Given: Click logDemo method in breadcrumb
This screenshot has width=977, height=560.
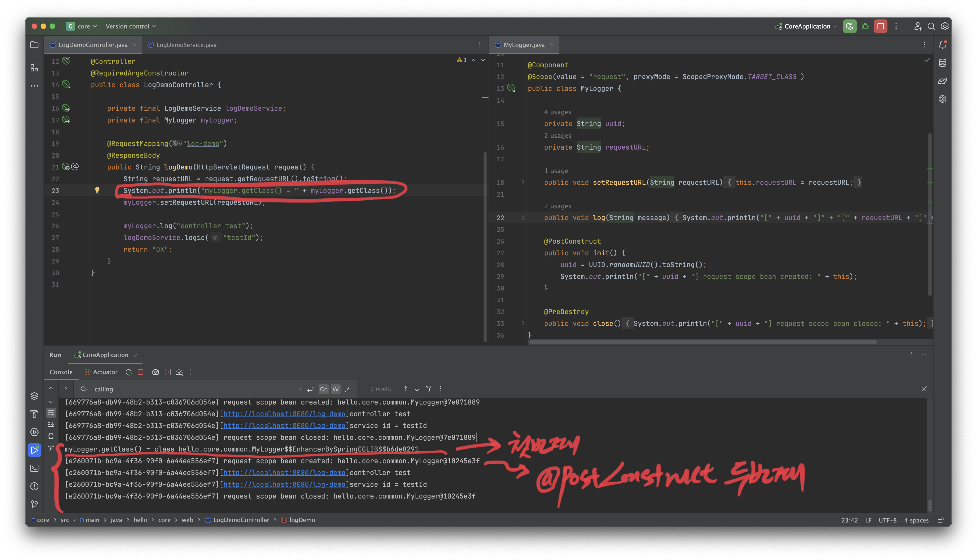Looking at the screenshot, I should click(x=298, y=520).
